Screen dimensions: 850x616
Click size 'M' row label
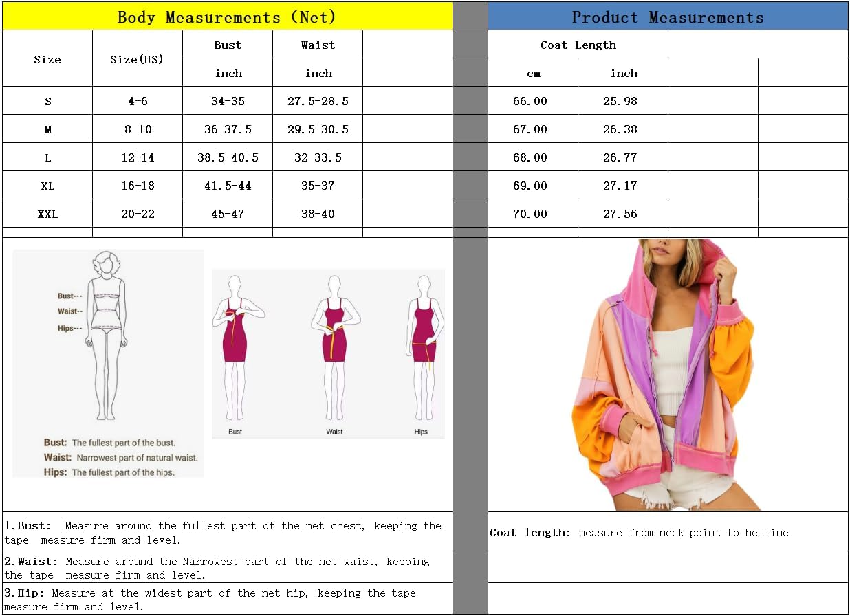click(x=47, y=129)
